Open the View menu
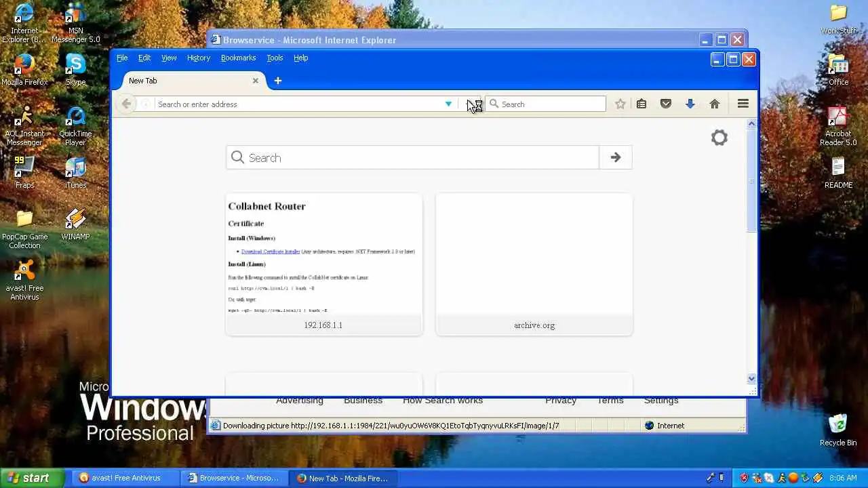 coord(169,58)
